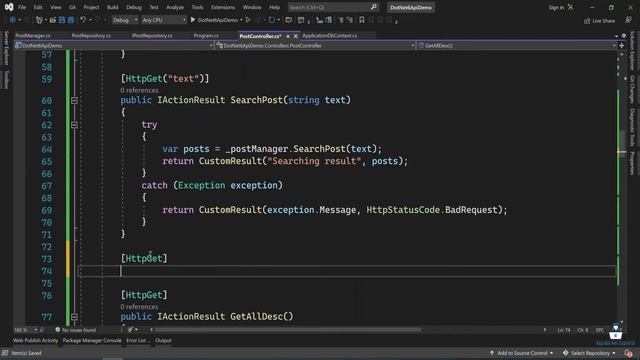
Task: Open the DotNetApiDemo start target dropdown arrow
Action: click(x=241, y=20)
